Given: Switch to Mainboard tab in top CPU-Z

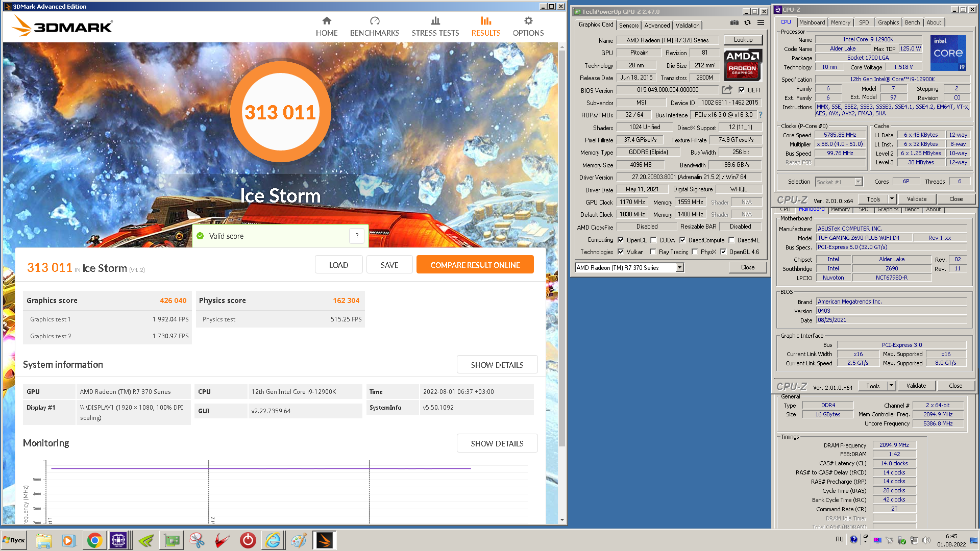Looking at the screenshot, I should (x=812, y=22).
